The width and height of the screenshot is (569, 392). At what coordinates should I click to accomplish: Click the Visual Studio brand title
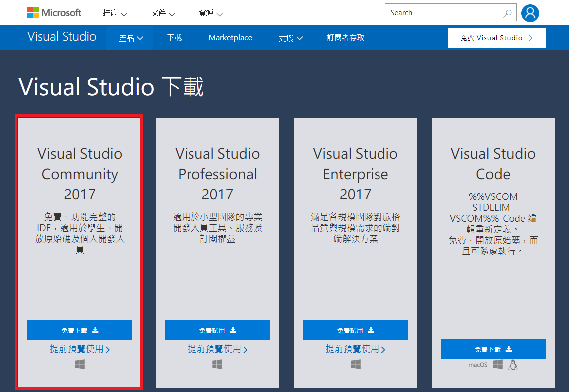(62, 37)
